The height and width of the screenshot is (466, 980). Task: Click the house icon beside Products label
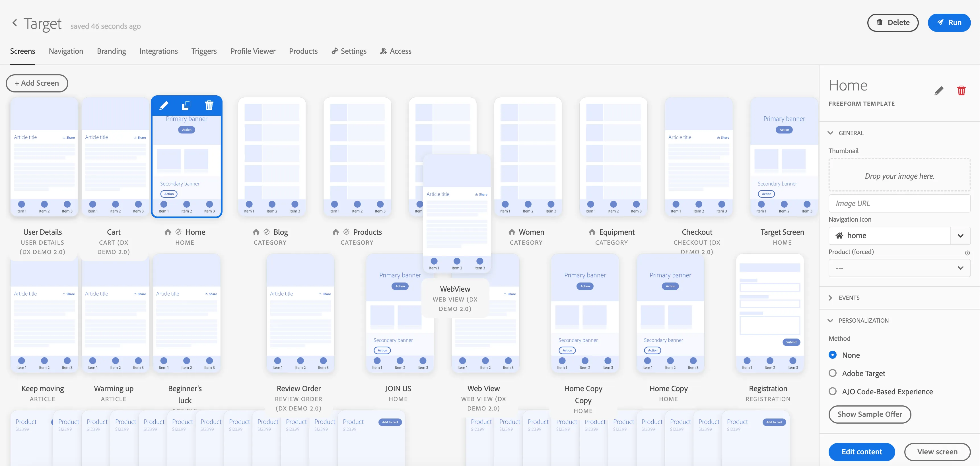pyautogui.click(x=335, y=232)
